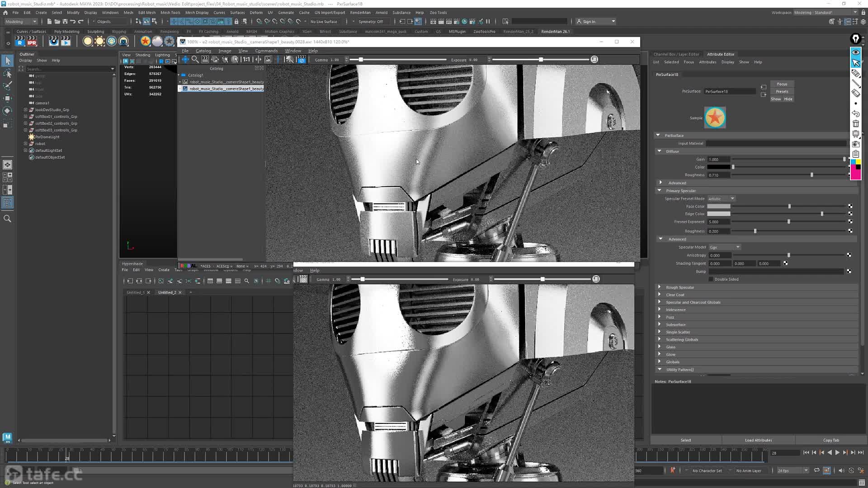
Task: Click the Bump map checker button
Action: (x=849, y=272)
